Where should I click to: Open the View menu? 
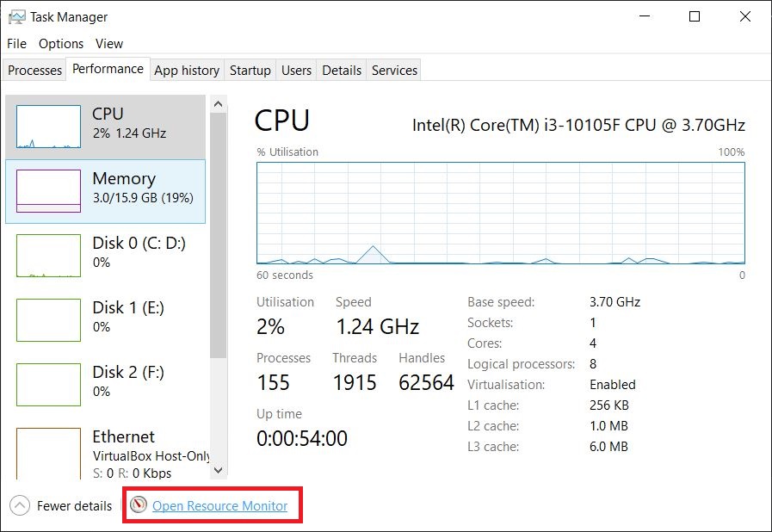[x=109, y=43]
